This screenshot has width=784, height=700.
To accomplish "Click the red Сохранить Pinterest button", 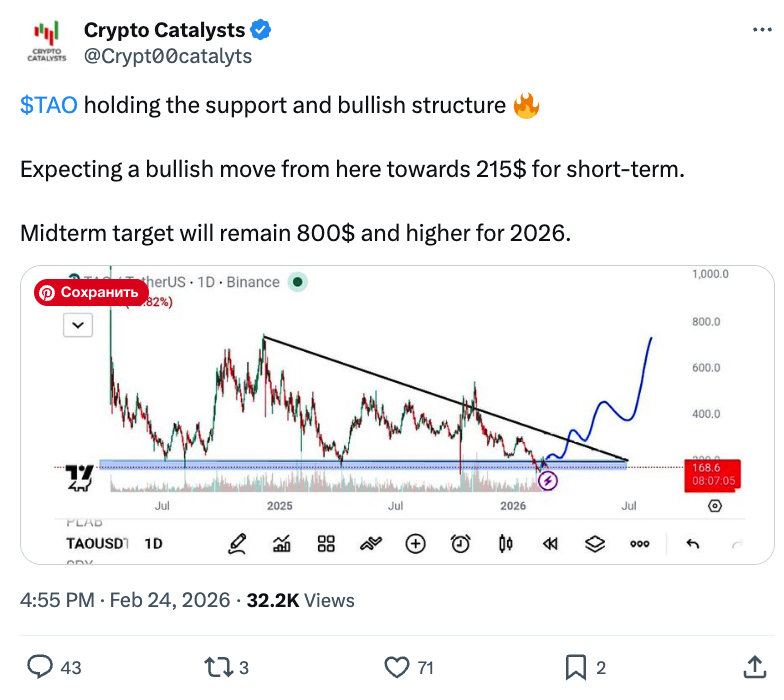I will pyautogui.click(x=89, y=292).
